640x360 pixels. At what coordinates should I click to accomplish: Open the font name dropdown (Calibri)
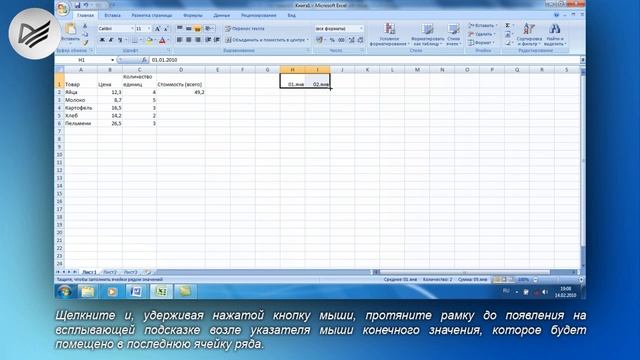tap(132, 29)
